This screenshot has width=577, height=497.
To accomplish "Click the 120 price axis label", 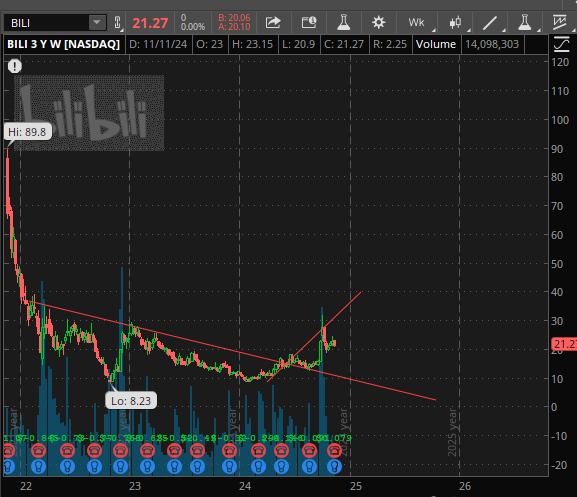I will [560, 62].
